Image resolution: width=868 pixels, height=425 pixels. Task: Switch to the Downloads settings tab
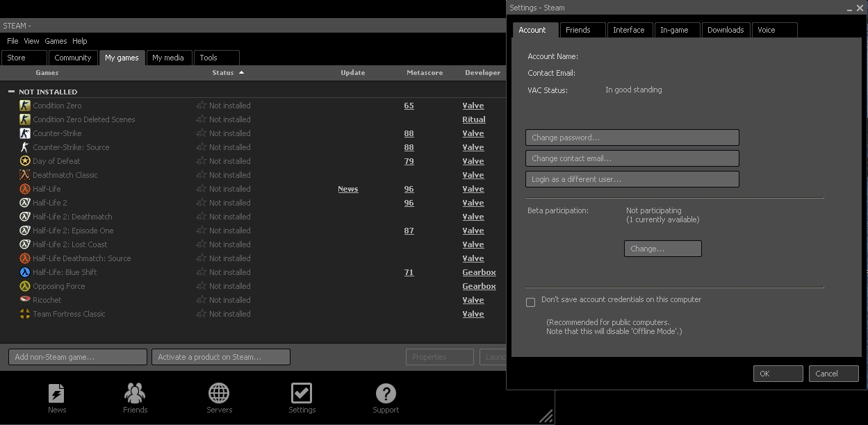(x=725, y=30)
